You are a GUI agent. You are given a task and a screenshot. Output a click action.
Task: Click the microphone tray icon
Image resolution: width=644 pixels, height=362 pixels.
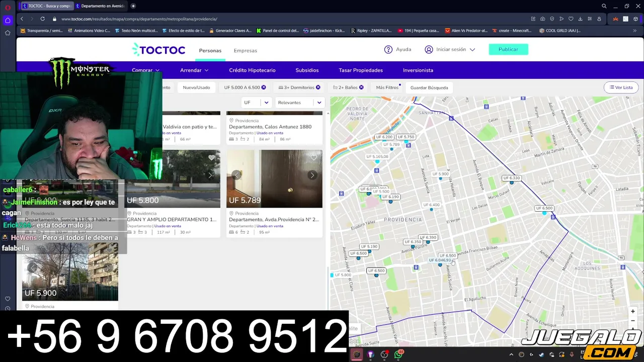point(572,354)
